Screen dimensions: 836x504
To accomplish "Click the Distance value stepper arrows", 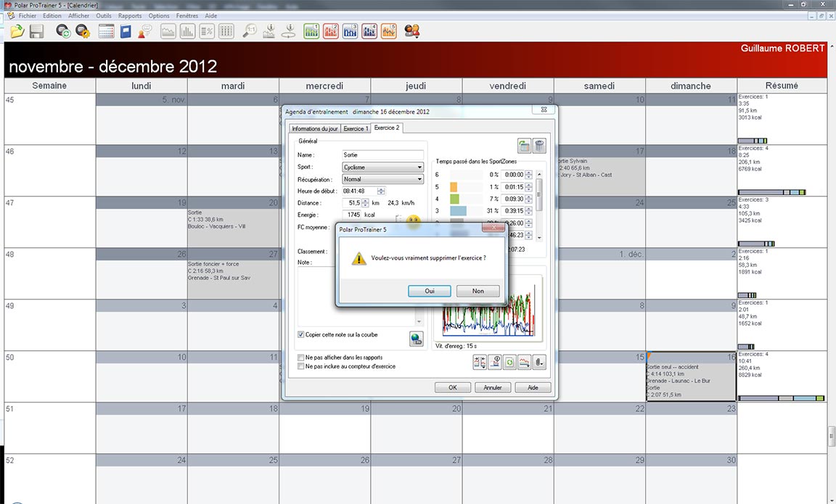I will pos(365,203).
